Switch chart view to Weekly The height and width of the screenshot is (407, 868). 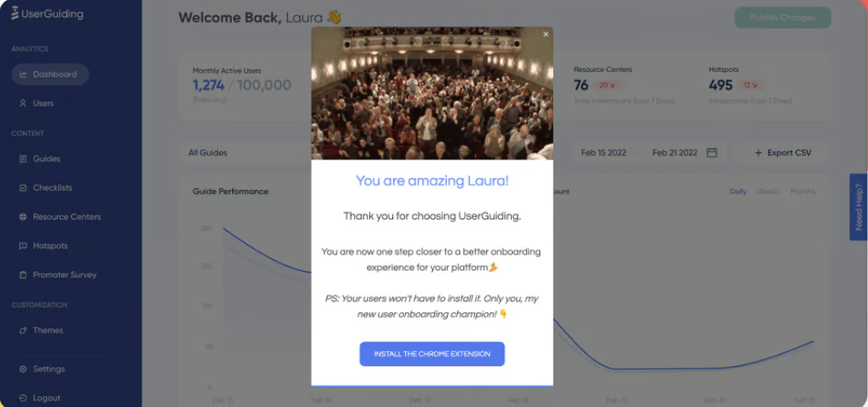[x=769, y=192]
